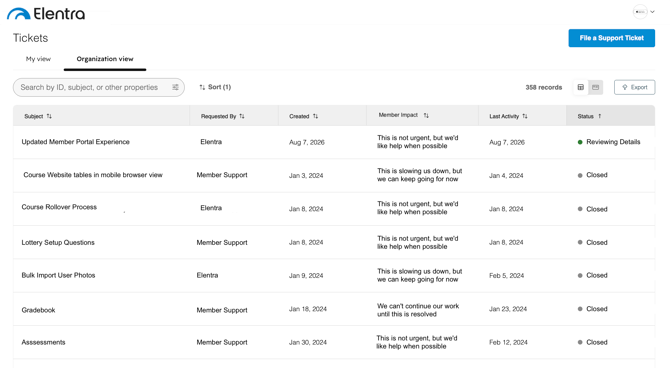
Task: Click Elentra requester in Course Rollover row
Action: [x=211, y=208]
